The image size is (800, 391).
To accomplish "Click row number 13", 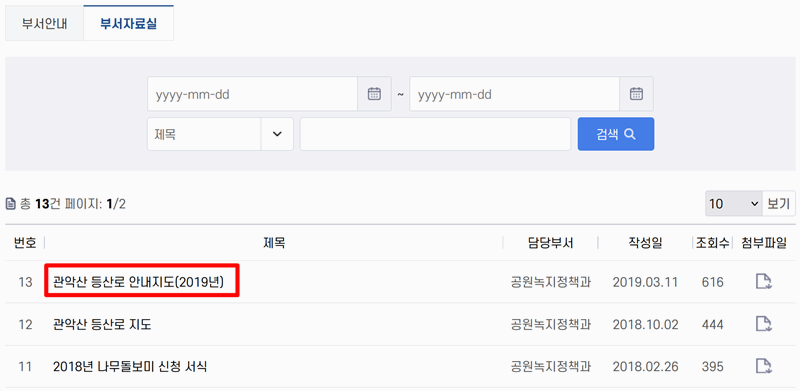I will pyautogui.click(x=25, y=282).
